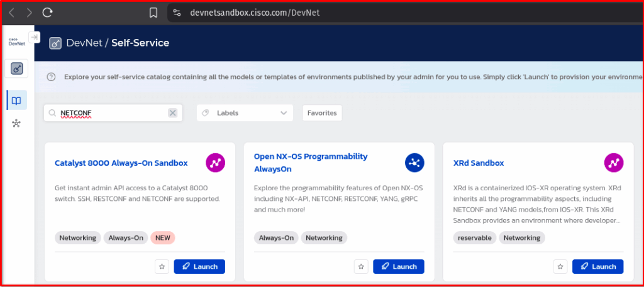Launch the Catalyst 8000 Always-On Sandbox
The height and width of the screenshot is (287, 644).
tap(199, 266)
